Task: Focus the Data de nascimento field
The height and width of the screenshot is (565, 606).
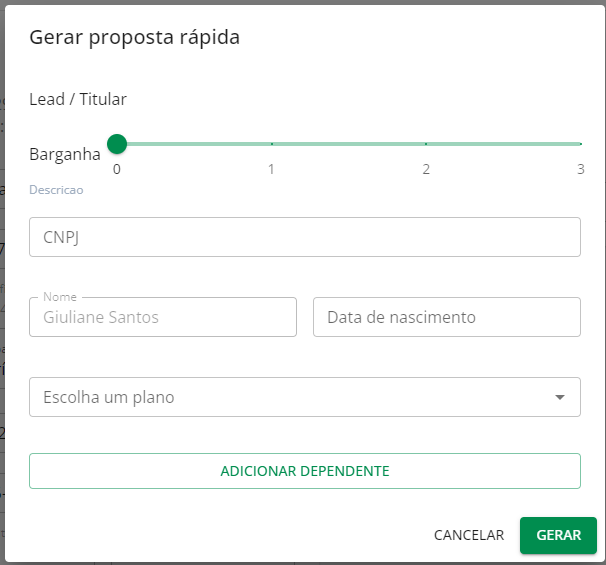Action: point(447,317)
